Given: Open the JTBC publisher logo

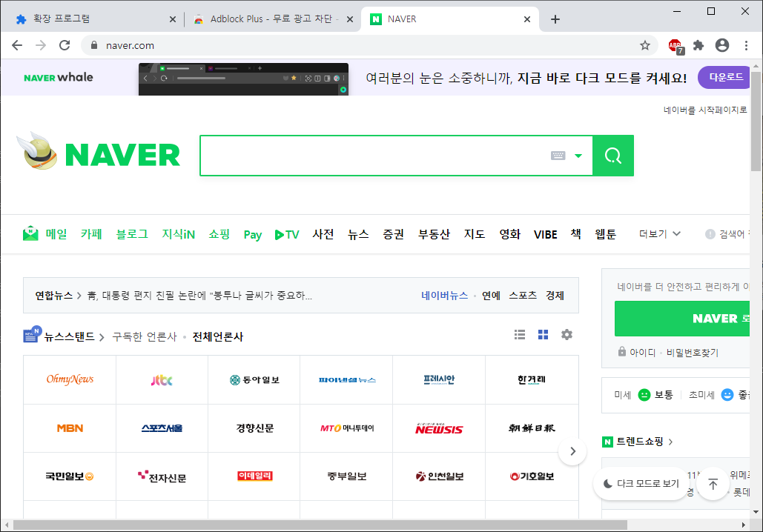Looking at the screenshot, I should (162, 380).
